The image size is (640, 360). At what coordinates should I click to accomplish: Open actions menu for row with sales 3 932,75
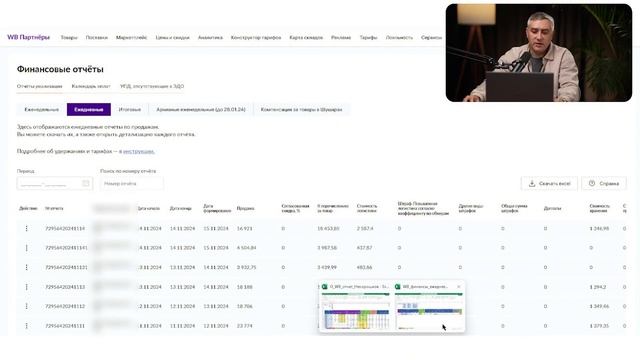tap(27, 267)
